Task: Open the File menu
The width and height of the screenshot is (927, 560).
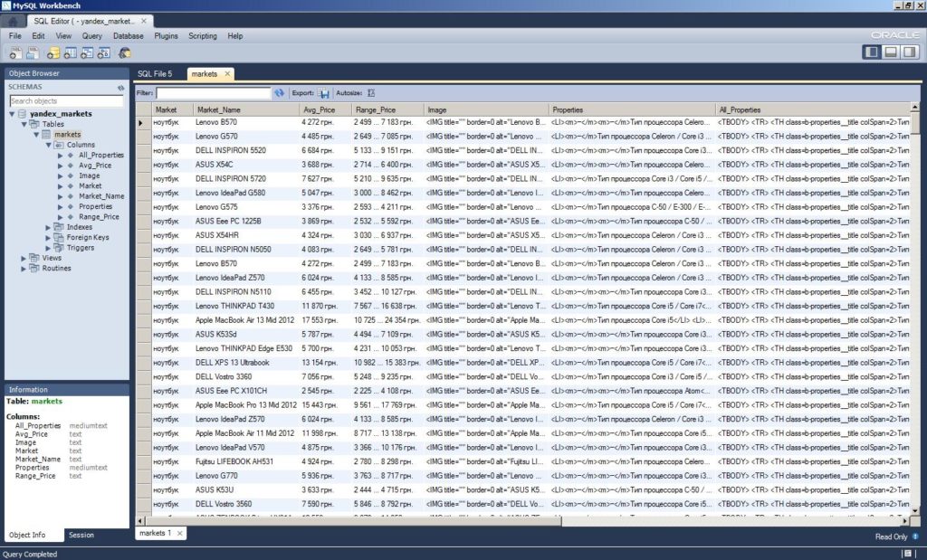Action: [x=14, y=36]
